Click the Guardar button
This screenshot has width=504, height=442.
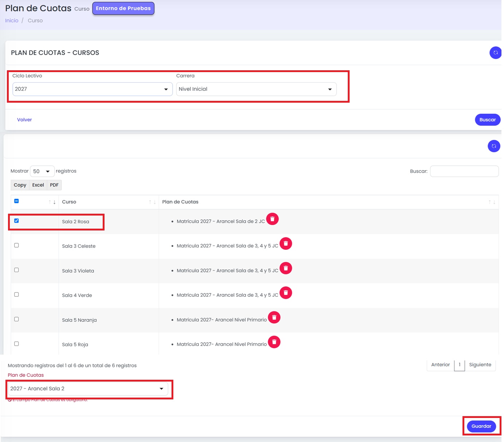click(x=481, y=426)
